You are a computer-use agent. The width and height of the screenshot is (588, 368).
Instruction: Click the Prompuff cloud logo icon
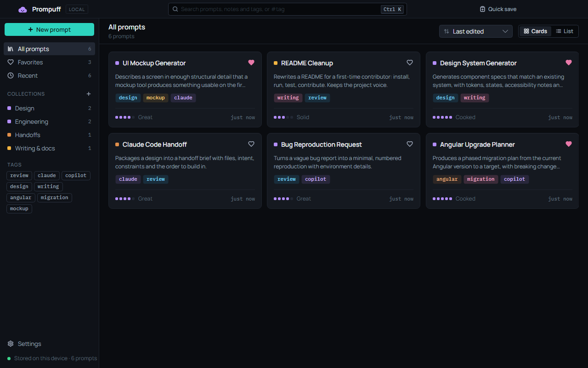point(23,9)
